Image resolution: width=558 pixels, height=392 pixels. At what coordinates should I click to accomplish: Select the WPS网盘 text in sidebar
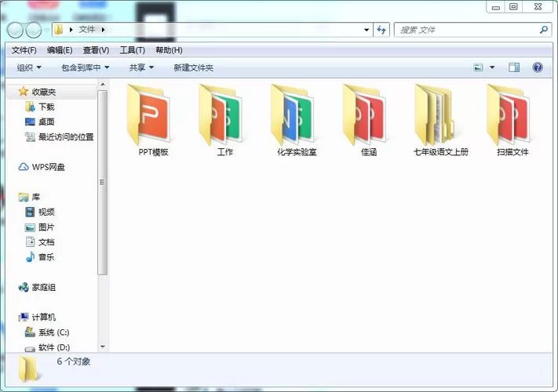49,167
